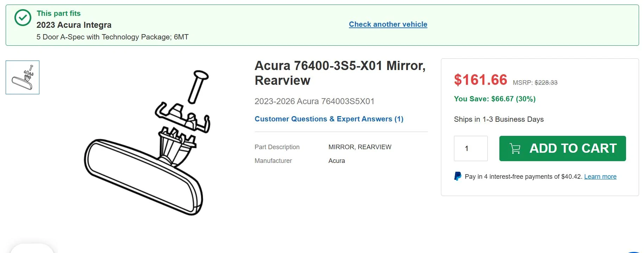Click the cart icon inside ADD TO CART
644x253 pixels.
point(515,148)
